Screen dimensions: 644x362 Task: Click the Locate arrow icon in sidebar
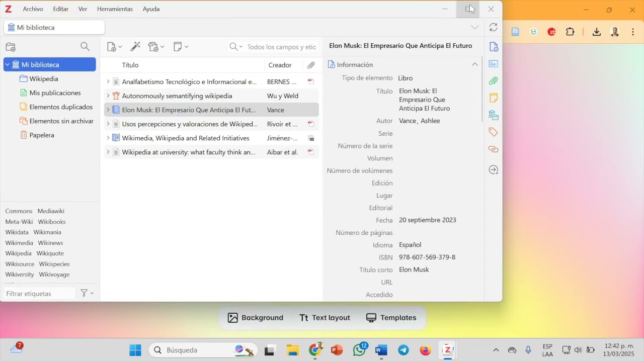494,170
